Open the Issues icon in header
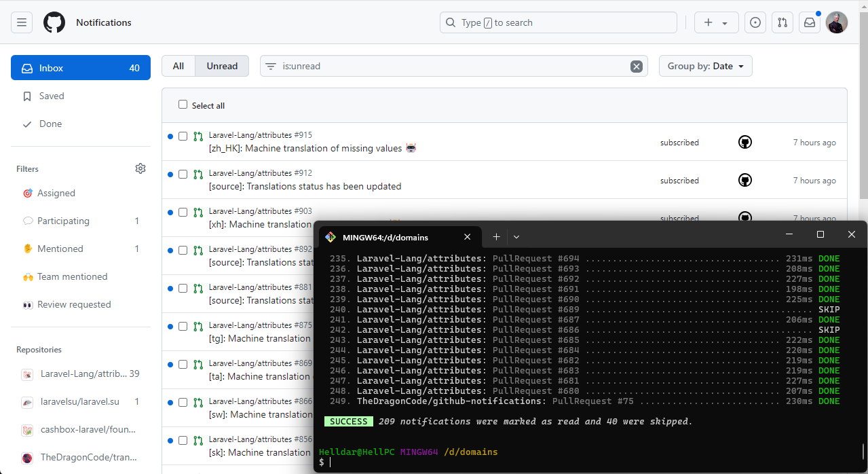 coord(755,22)
